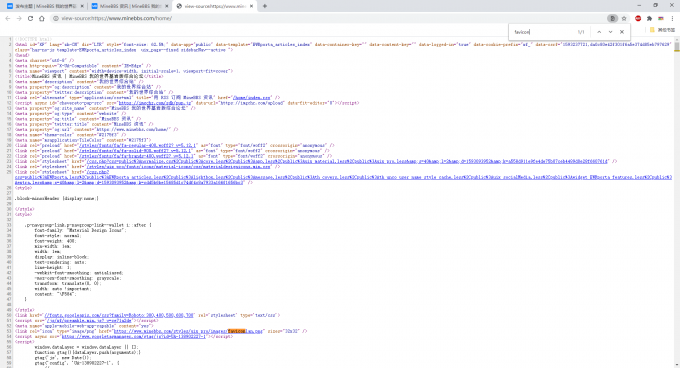Open fa-solid-900.woff2 link on line 21
680x368 pixels.
135,151
